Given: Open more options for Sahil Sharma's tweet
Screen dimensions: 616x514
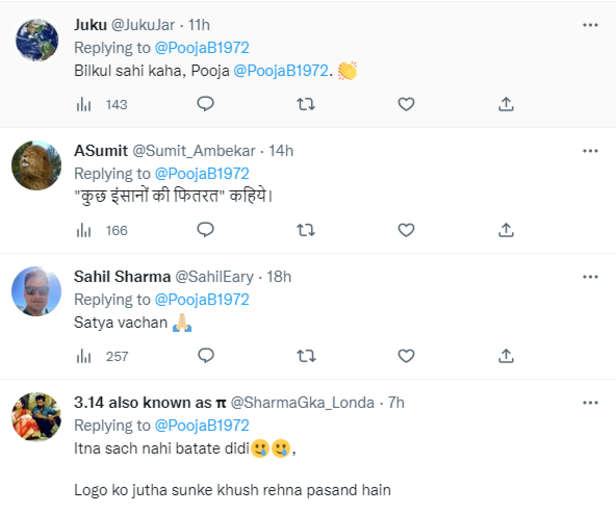Looking at the screenshot, I should (590, 276).
